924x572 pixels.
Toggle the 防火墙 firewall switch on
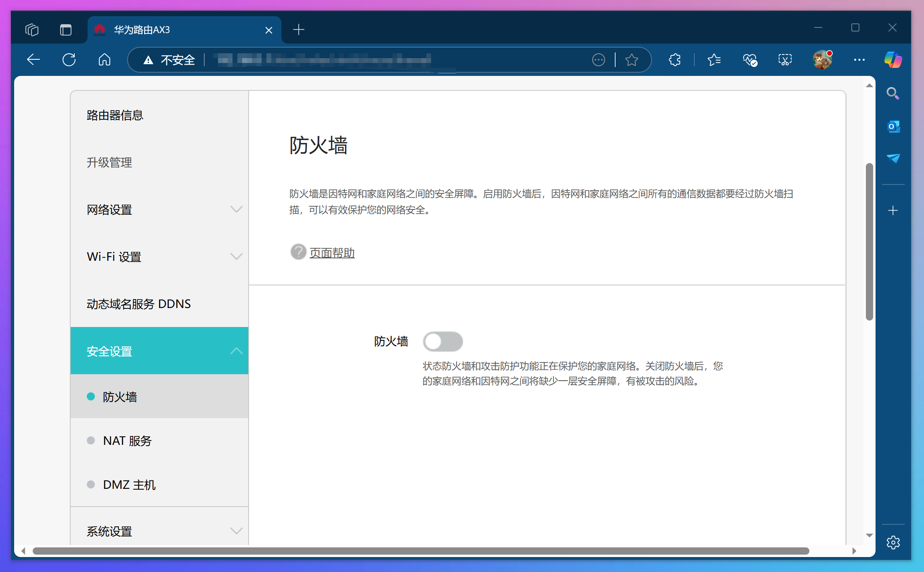(443, 341)
